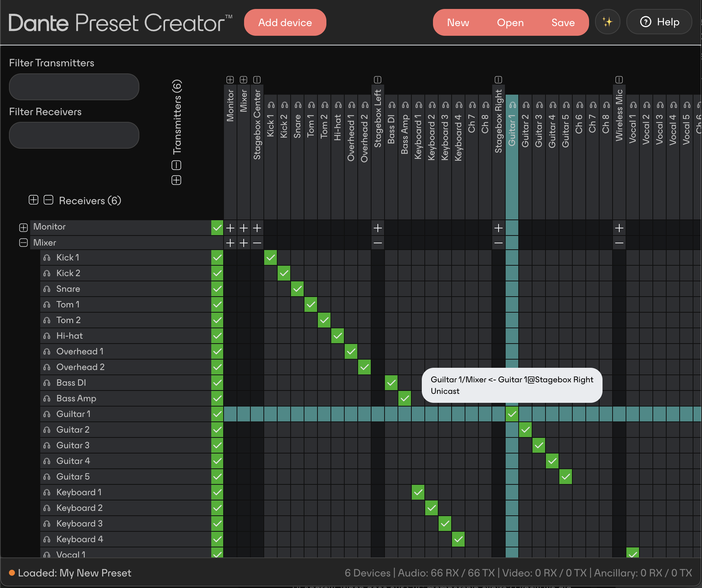Image resolution: width=702 pixels, height=588 pixels.
Task: Click Mixer to Wireless Mic minus icon
Action: click(619, 243)
